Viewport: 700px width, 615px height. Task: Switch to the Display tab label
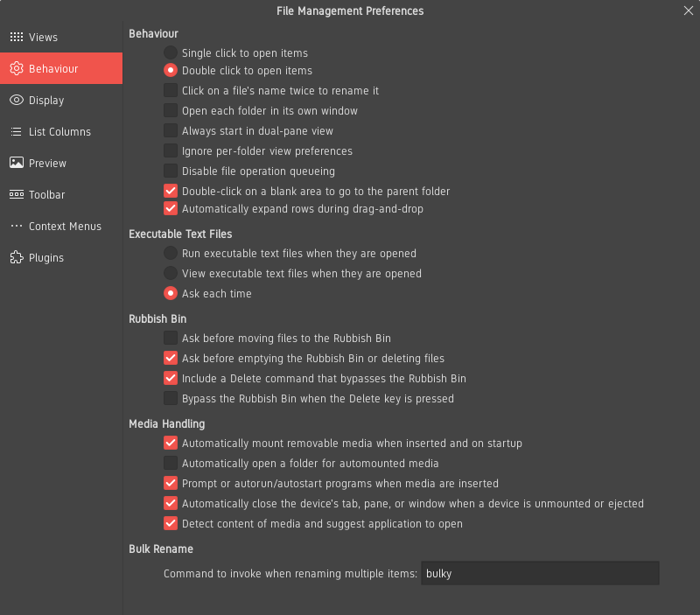[46, 101]
